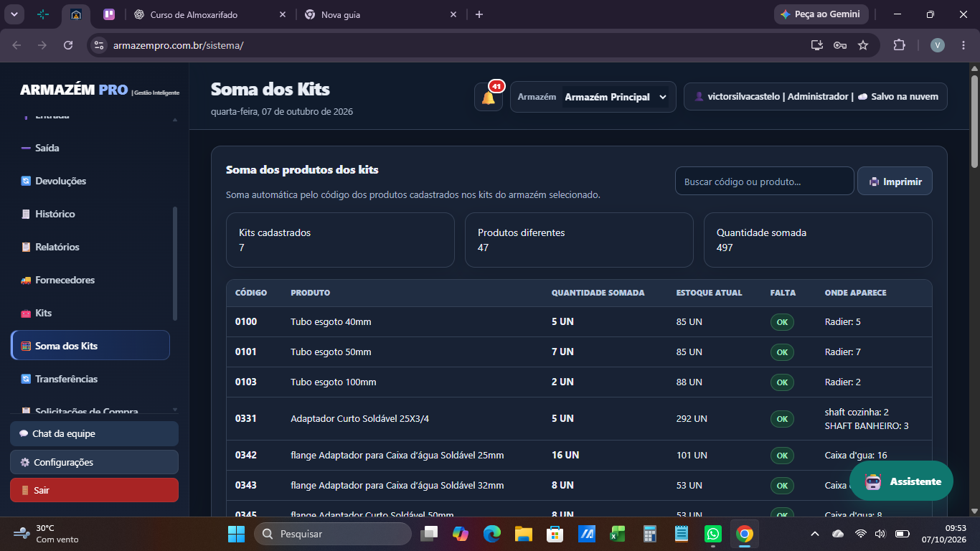Open the Chrome profile avatar V
980x551 pixels.
click(x=938, y=45)
